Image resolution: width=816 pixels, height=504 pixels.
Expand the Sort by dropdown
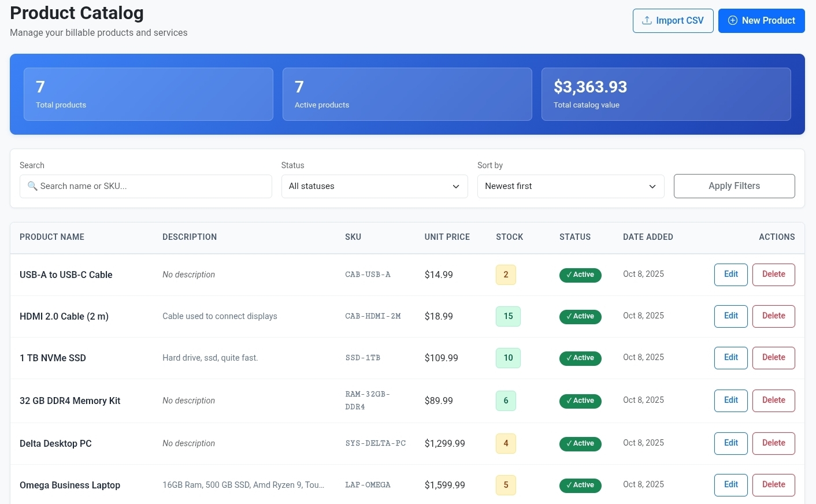(570, 186)
